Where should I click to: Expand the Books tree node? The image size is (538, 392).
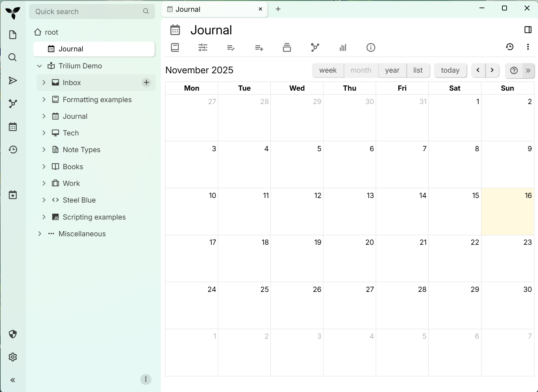(x=44, y=167)
